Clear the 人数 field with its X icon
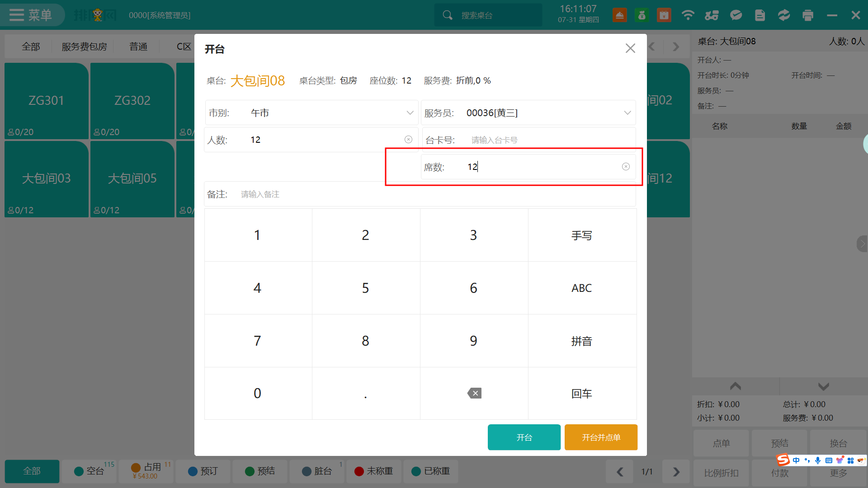The height and width of the screenshot is (488, 868). tap(408, 140)
